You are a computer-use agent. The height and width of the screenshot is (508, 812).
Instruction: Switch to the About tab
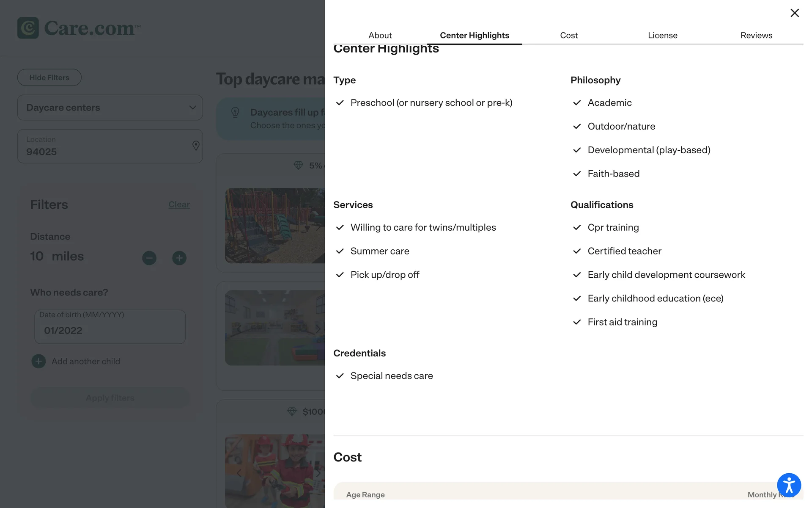point(380,35)
